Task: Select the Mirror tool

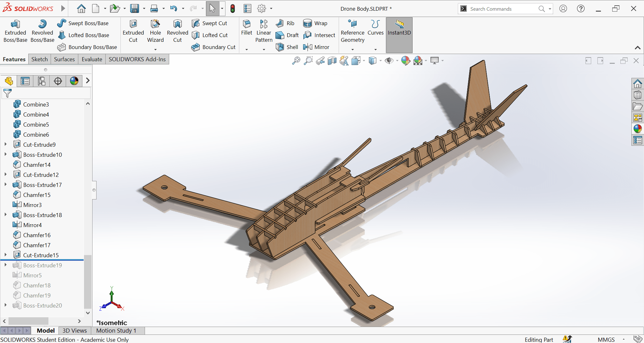Action: tap(316, 47)
